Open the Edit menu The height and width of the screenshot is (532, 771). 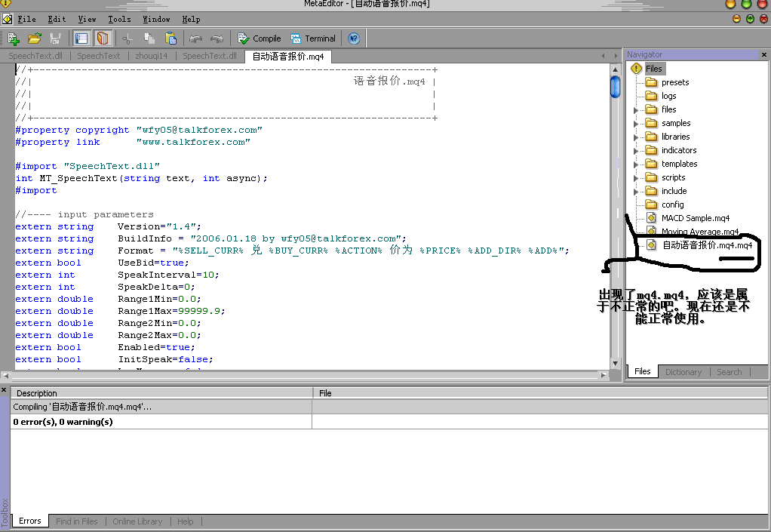(57, 19)
